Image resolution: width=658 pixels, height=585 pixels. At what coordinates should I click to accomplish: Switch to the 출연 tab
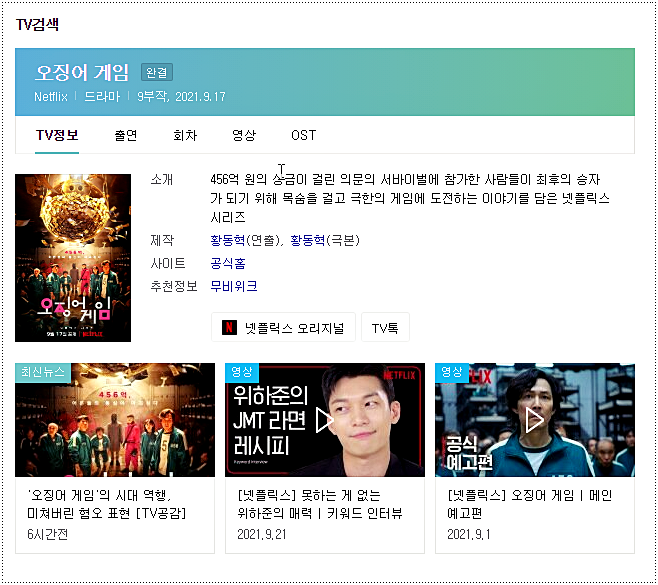(126, 135)
